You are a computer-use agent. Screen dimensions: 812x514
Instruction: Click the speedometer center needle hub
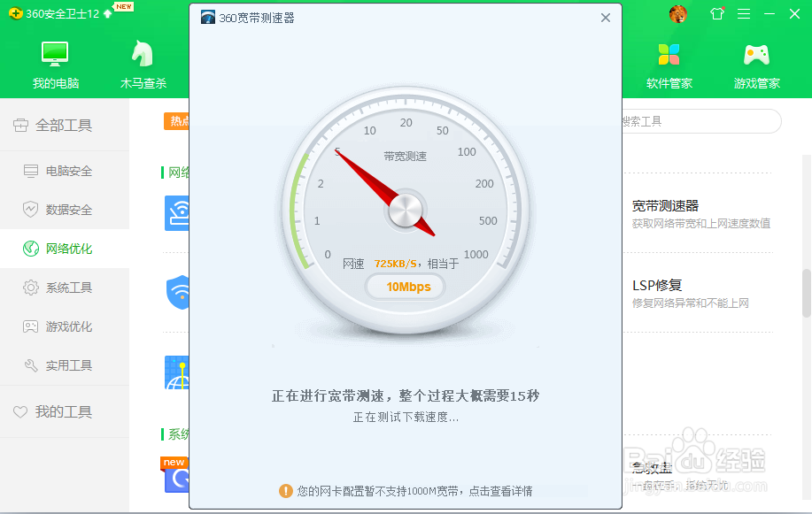[406, 211]
